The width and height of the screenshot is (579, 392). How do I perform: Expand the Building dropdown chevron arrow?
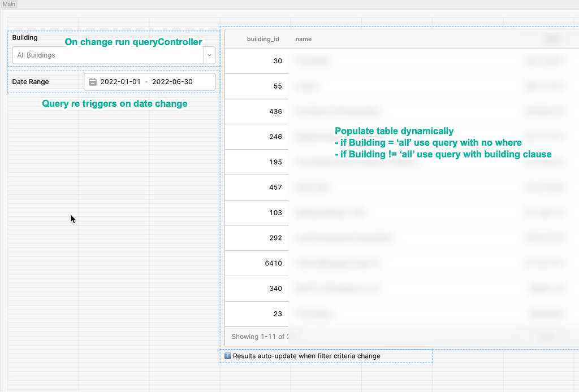pyautogui.click(x=209, y=55)
